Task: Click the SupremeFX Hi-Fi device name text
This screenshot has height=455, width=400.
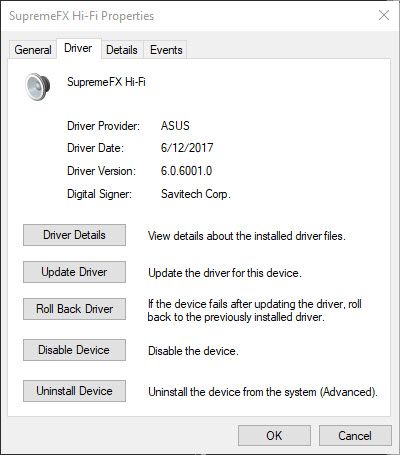Action: (x=106, y=82)
